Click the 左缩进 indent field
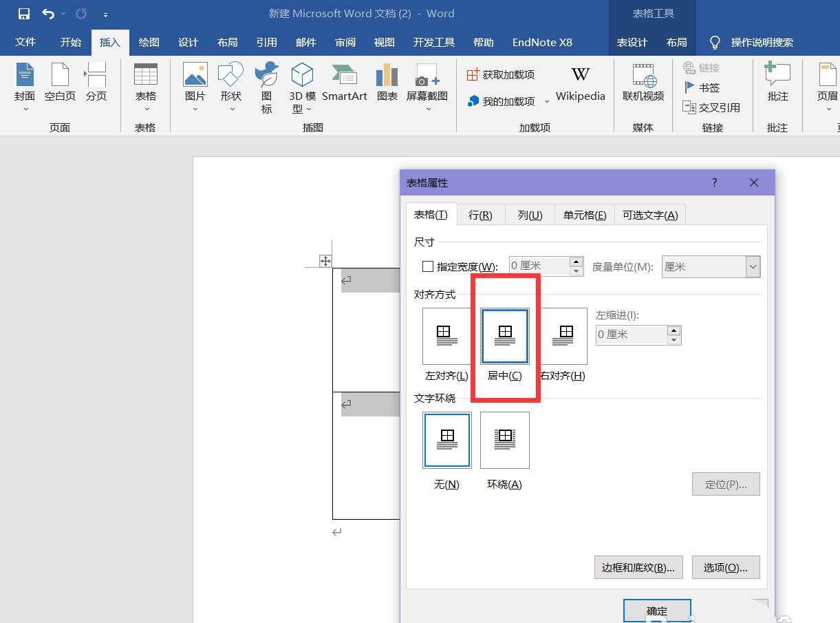The width and height of the screenshot is (840, 623). [632, 335]
